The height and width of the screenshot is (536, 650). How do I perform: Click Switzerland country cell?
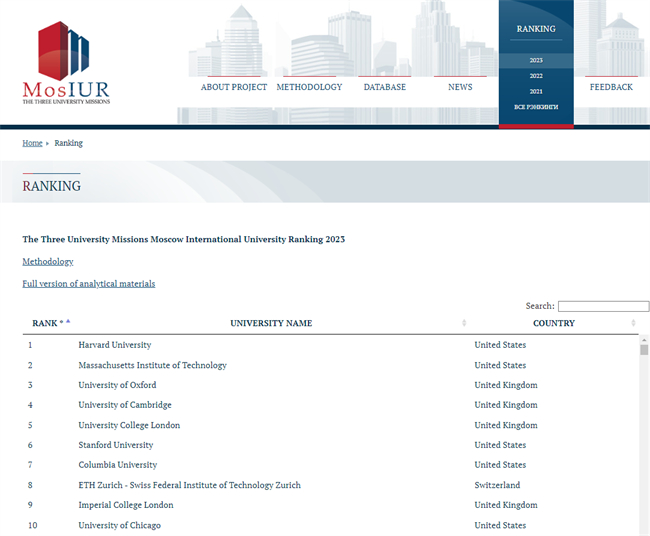pyautogui.click(x=497, y=485)
